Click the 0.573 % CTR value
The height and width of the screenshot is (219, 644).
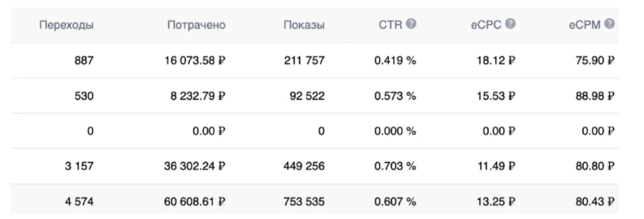(x=395, y=96)
